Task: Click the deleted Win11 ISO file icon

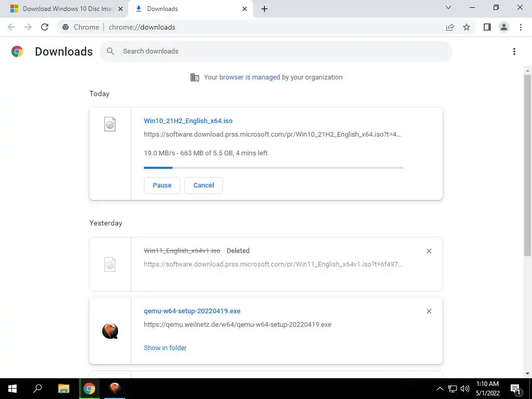Action: point(110,264)
